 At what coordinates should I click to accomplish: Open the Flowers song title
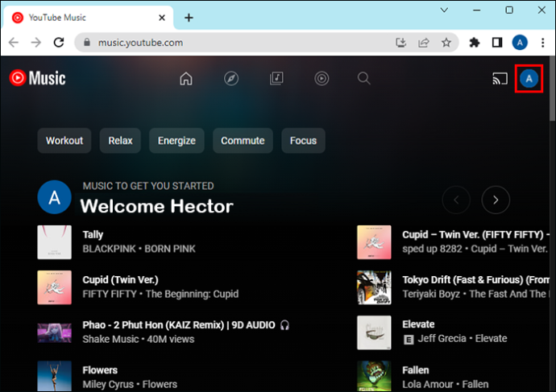click(x=100, y=370)
